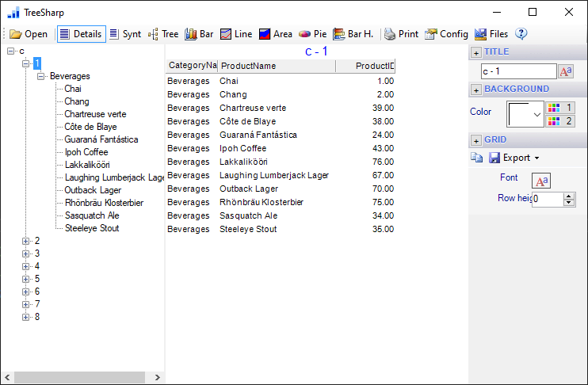Viewport: 588px width, 385px height.
Task: Show the Line chart view
Action: [x=236, y=34]
